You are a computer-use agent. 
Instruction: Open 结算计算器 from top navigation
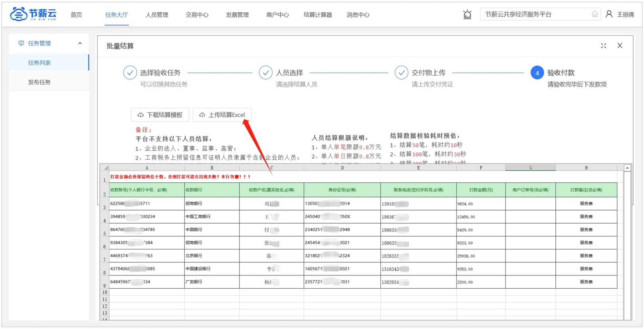pyautogui.click(x=317, y=15)
